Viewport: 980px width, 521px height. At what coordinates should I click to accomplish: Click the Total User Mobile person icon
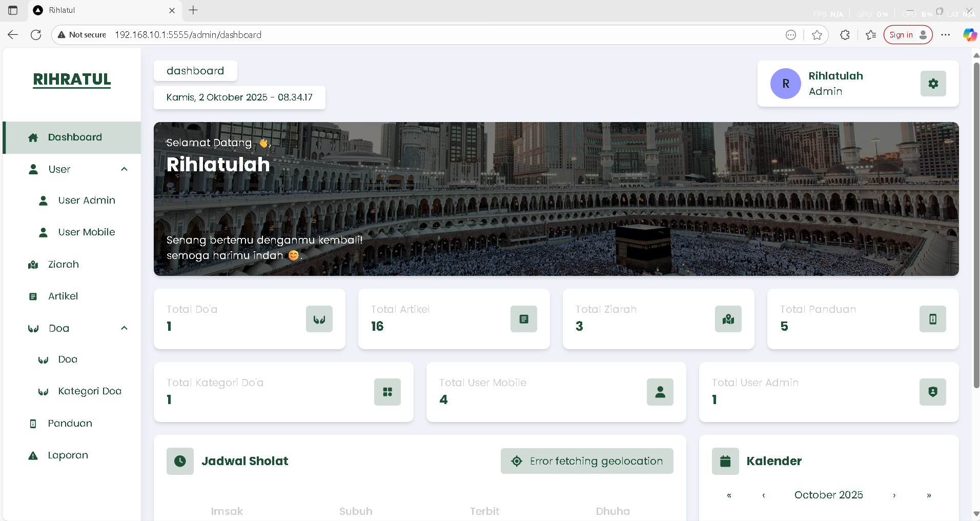(660, 392)
